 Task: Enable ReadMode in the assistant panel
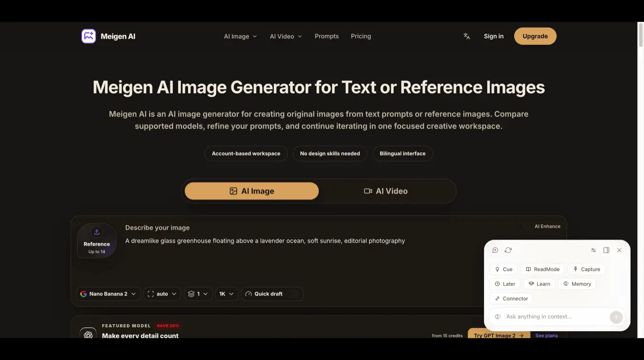click(542, 269)
